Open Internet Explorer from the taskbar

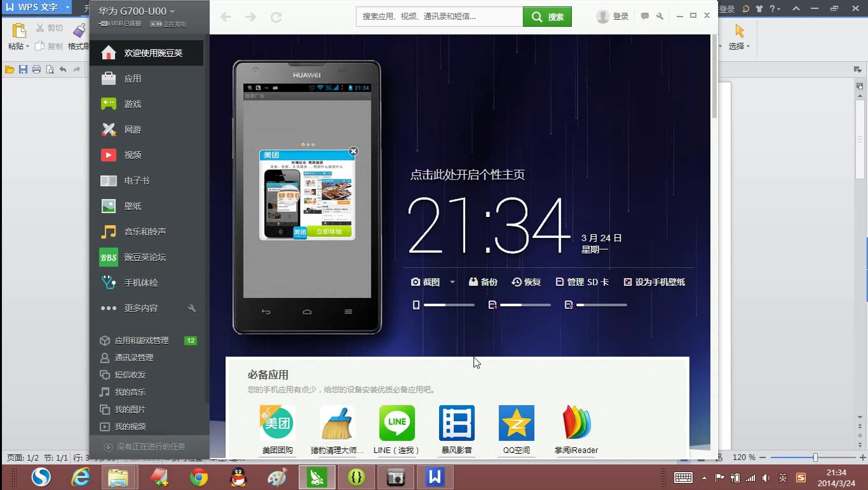pos(80,477)
